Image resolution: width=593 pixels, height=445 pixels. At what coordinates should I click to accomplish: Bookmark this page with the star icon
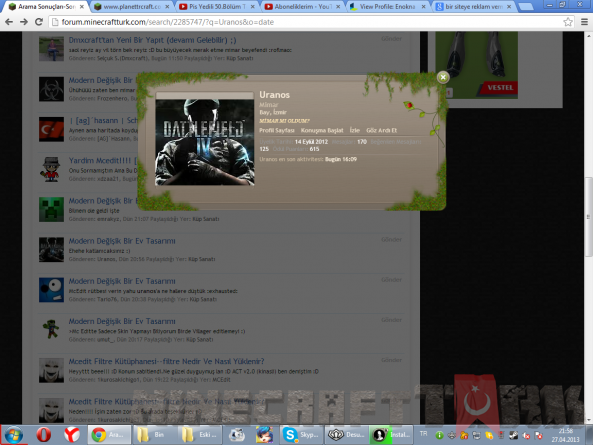(568, 22)
